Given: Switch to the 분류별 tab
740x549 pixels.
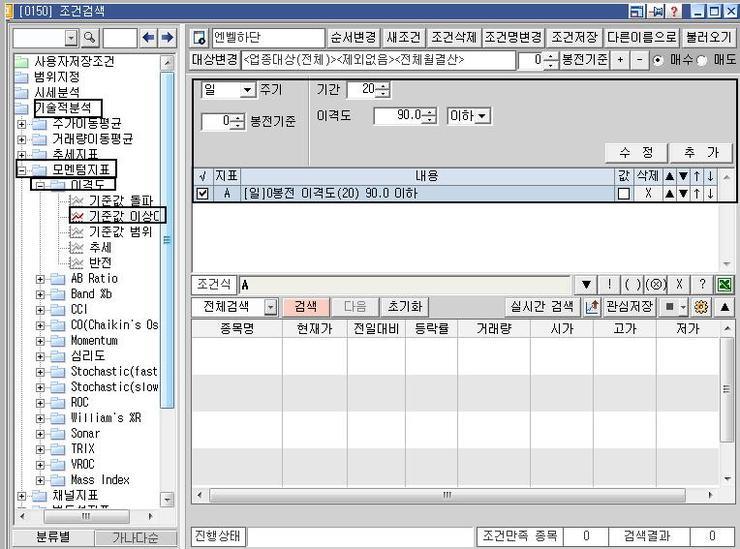Looking at the screenshot, I should tap(53, 538).
